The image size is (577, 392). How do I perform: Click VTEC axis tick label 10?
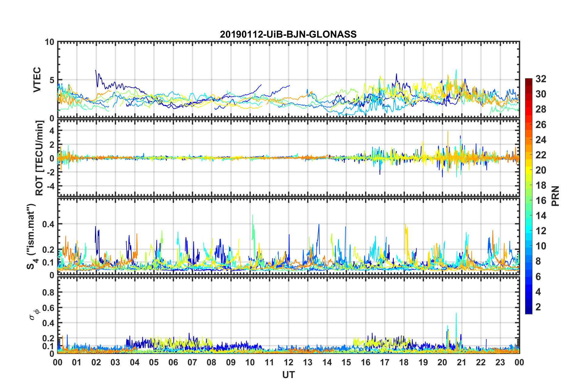click(49, 42)
